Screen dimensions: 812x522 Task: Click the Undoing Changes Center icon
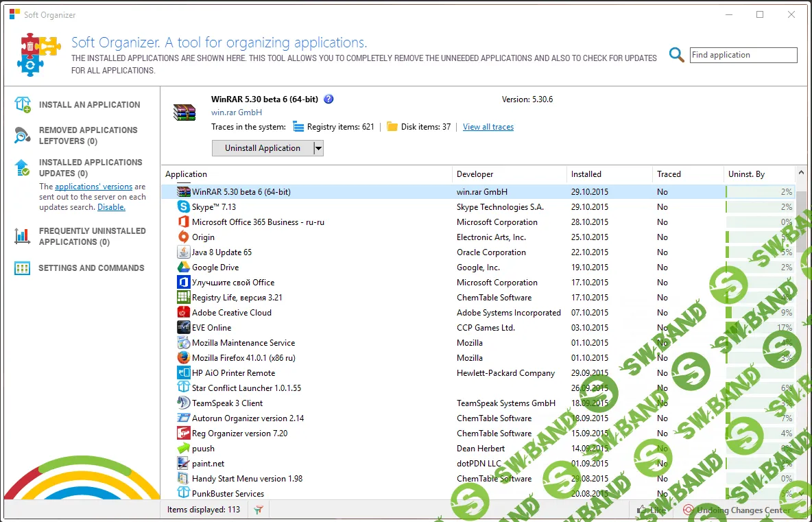click(688, 510)
